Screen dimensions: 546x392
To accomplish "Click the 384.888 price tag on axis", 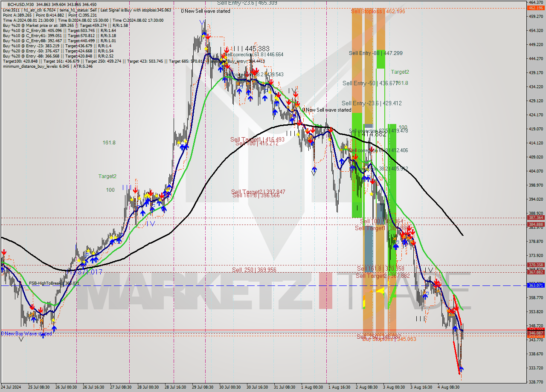I will (536, 224).
